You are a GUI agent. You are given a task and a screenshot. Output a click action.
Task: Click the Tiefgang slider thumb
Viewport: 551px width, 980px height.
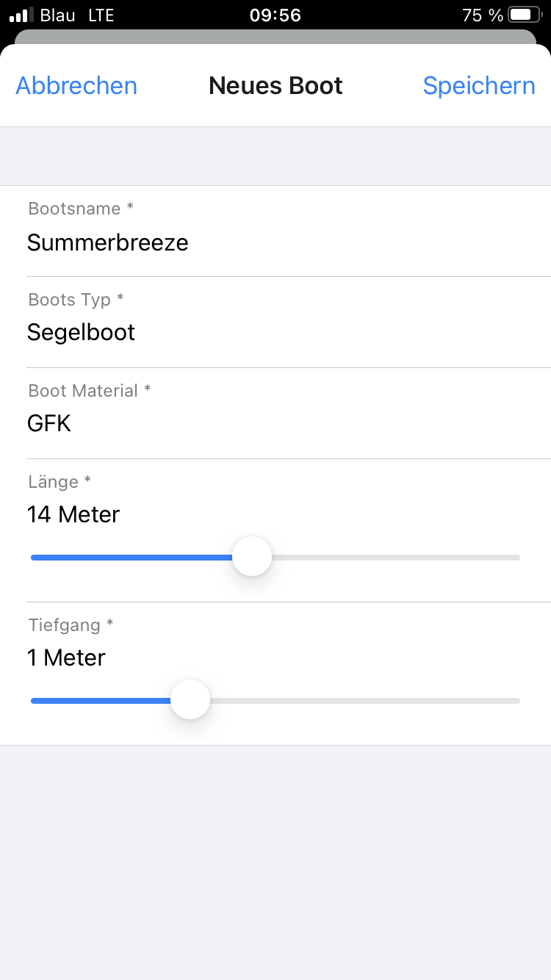pyautogui.click(x=190, y=700)
